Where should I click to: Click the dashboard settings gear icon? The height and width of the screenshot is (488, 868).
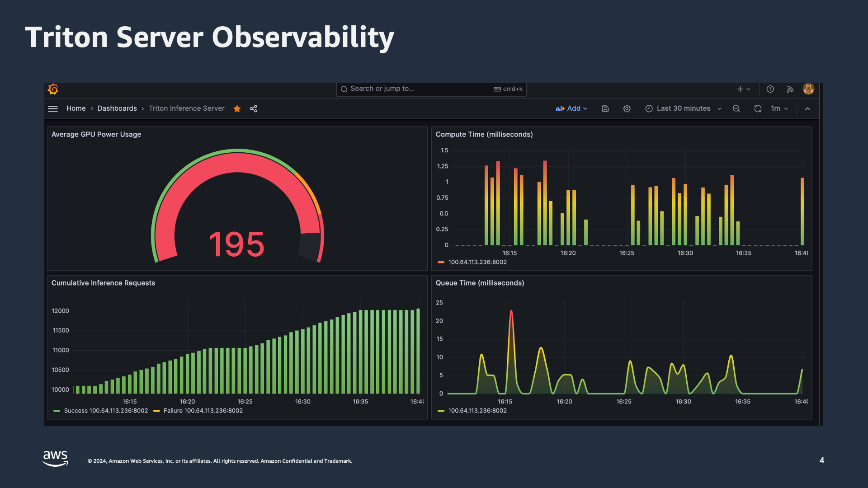coord(627,108)
